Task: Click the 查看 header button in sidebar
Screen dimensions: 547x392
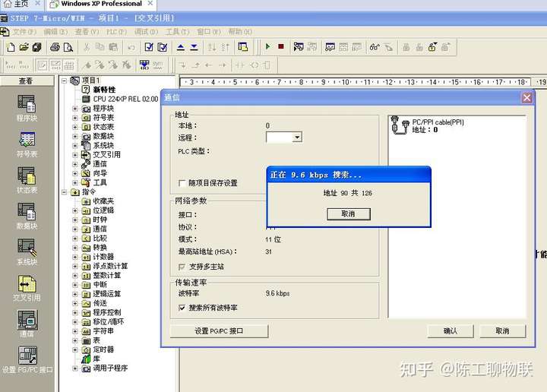Action: pos(27,81)
